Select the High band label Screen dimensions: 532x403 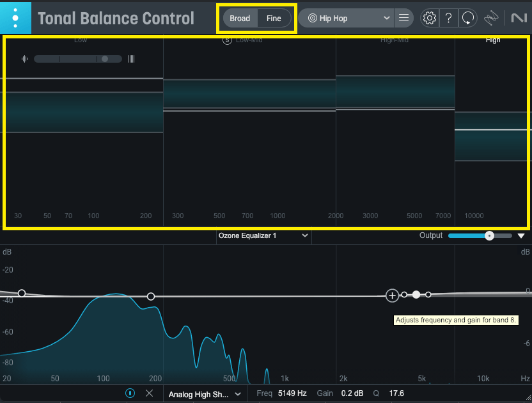(493, 40)
